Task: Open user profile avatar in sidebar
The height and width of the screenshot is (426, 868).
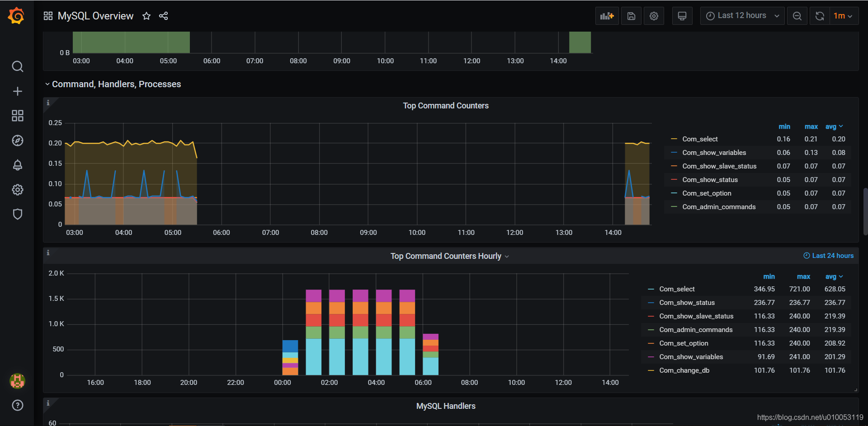Action: coord(17,381)
